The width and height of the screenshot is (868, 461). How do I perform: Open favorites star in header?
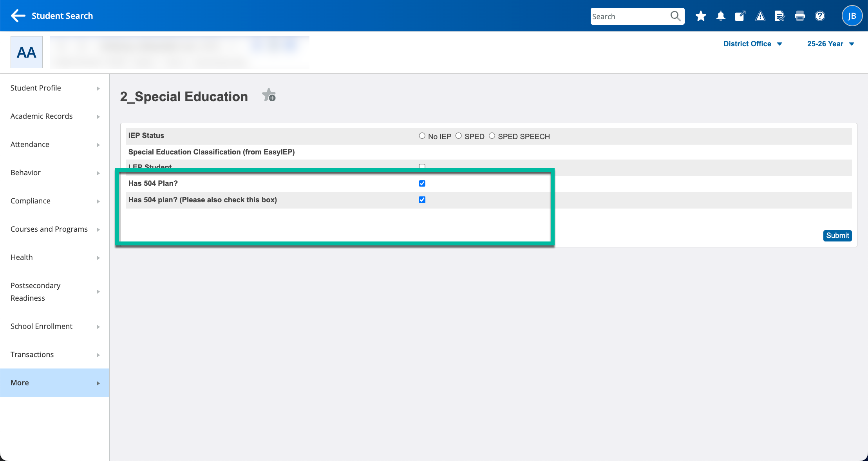pyautogui.click(x=701, y=16)
